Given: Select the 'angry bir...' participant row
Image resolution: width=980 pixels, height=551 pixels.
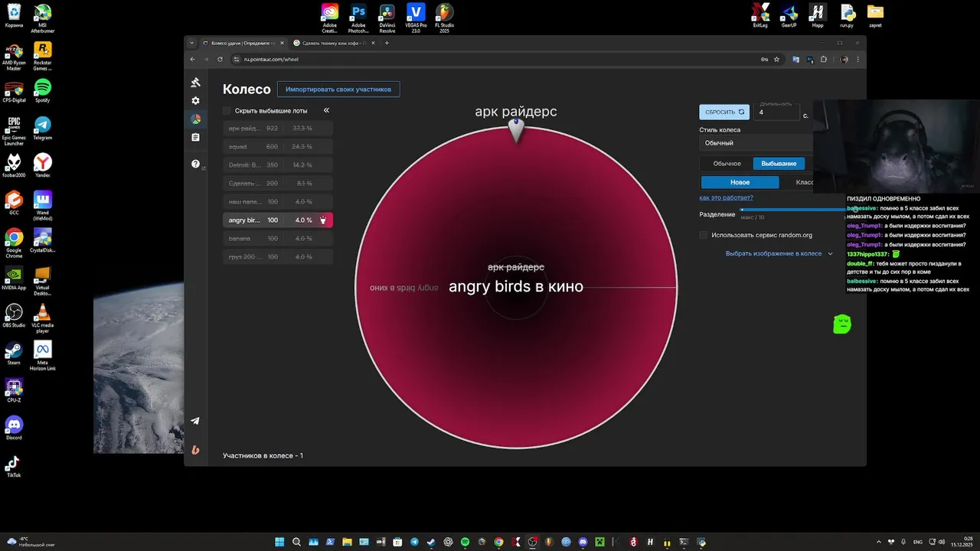Looking at the screenshot, I should [278, 220].
